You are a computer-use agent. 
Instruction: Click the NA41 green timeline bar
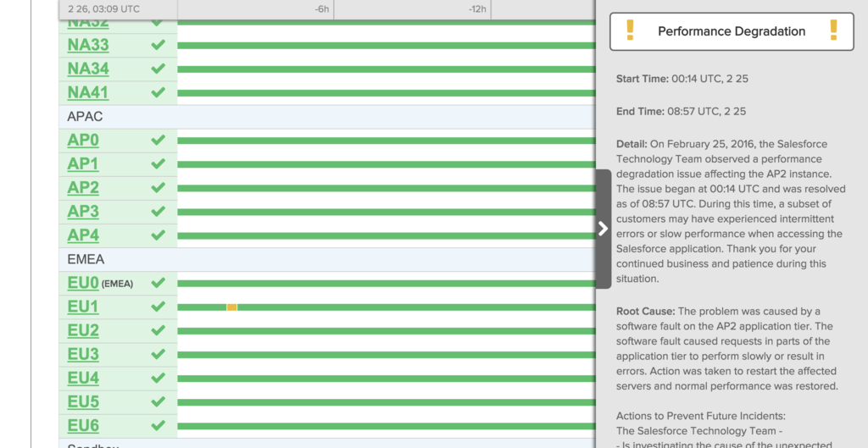tap(387, 93)
